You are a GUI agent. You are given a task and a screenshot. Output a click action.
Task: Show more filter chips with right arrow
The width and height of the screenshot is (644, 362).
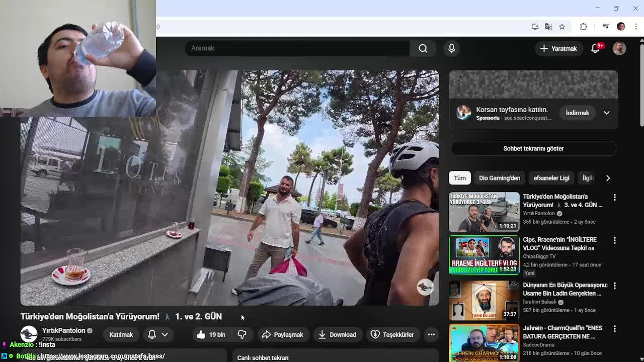tap(608, 178)
